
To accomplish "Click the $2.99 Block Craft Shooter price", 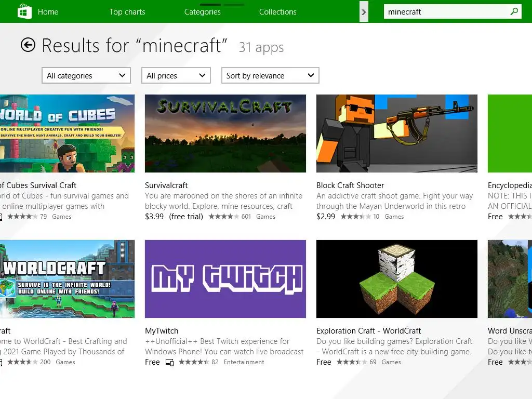I will click(x=326, y=217).
